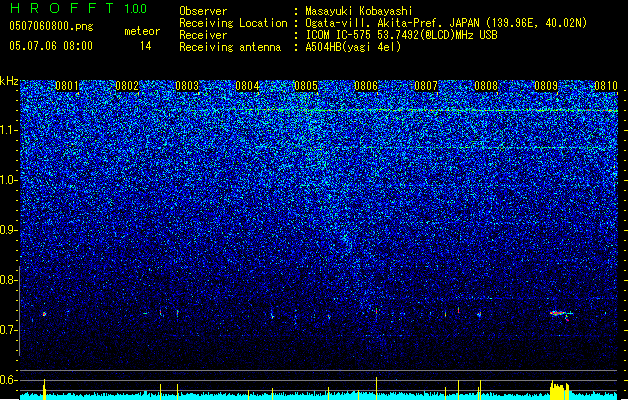The height and width of the screenshot is (400, 629).
Task: Click the Receiver label
Action: click(x=203, y=35)
